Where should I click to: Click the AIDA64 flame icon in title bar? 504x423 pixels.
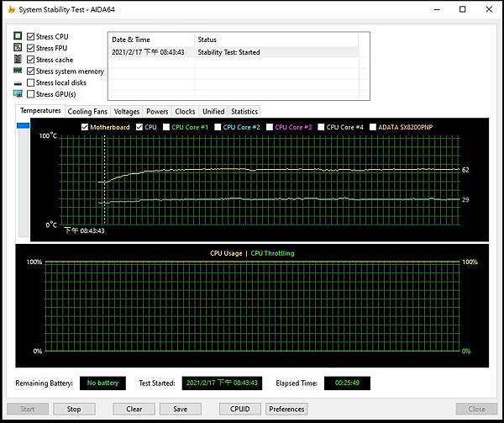[10, 9]
